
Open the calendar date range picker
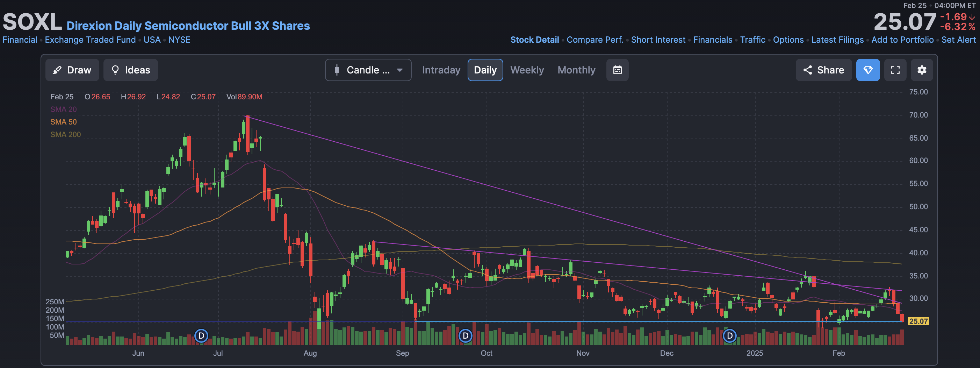pos(617,70)
